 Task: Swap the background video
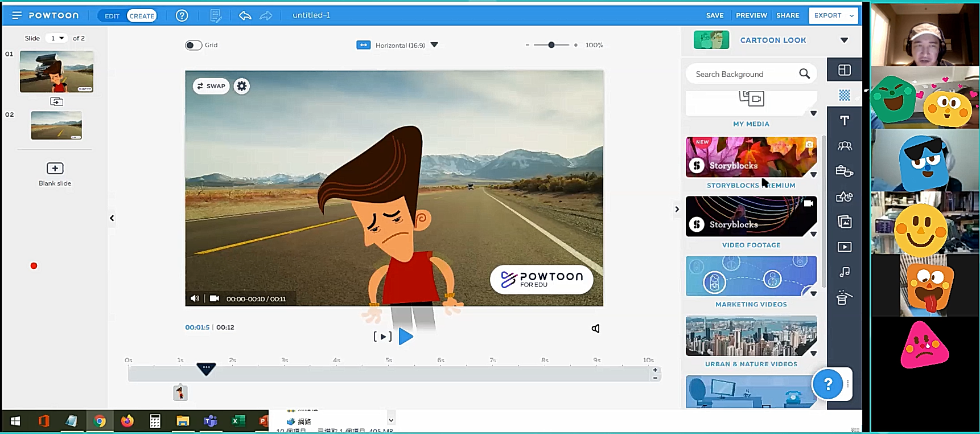(x=211, y=86)
